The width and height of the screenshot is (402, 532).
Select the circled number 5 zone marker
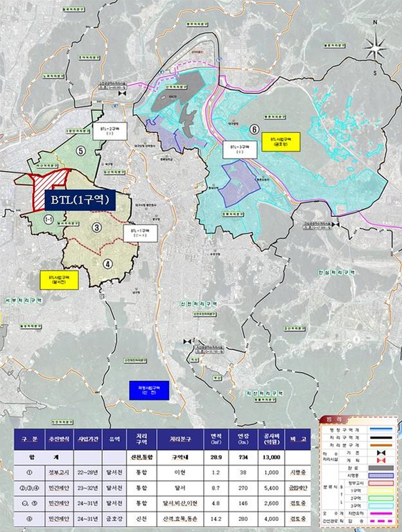80,150
